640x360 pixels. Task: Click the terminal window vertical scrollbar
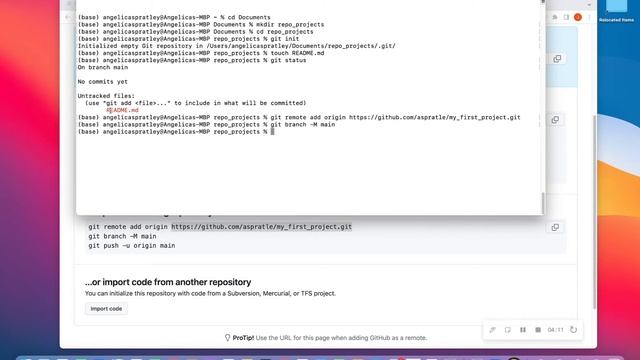(543, 202)
